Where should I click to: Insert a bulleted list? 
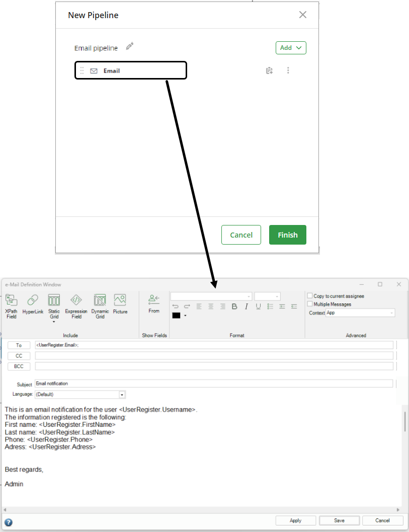[x=270, y=307]
